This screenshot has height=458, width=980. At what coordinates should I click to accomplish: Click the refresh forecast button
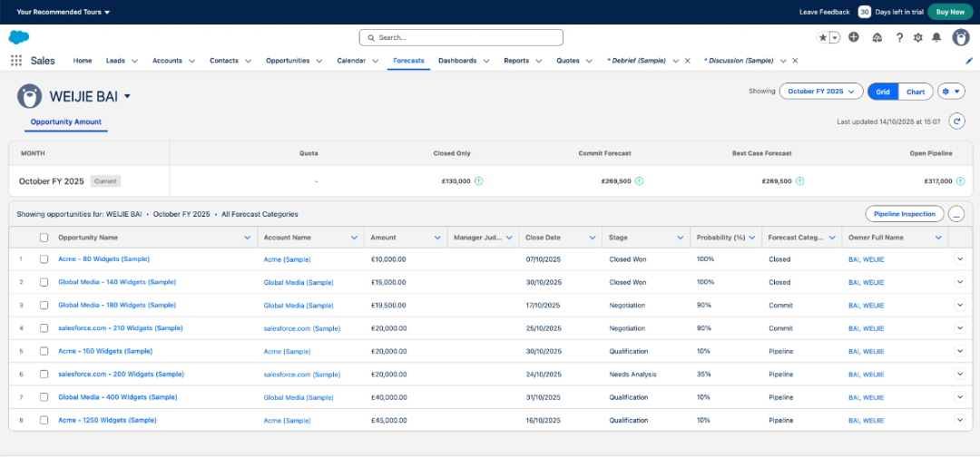coord(957,122)
